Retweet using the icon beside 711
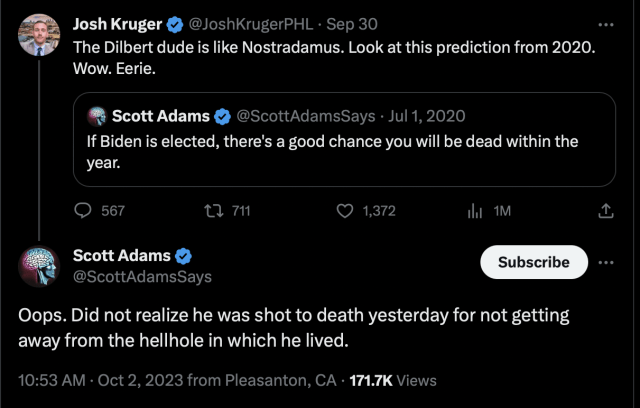The width and height of the screenshot is (640, 408). point(213,211)
